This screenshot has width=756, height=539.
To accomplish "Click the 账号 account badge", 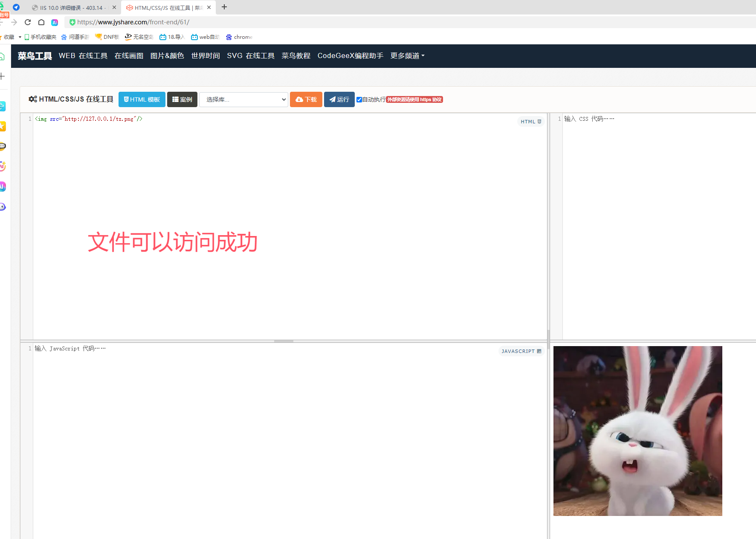I will [4, 15].
